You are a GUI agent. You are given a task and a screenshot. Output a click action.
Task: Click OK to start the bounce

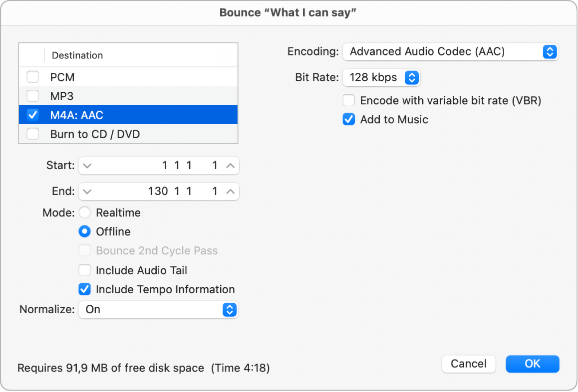(x=532, y=364)
